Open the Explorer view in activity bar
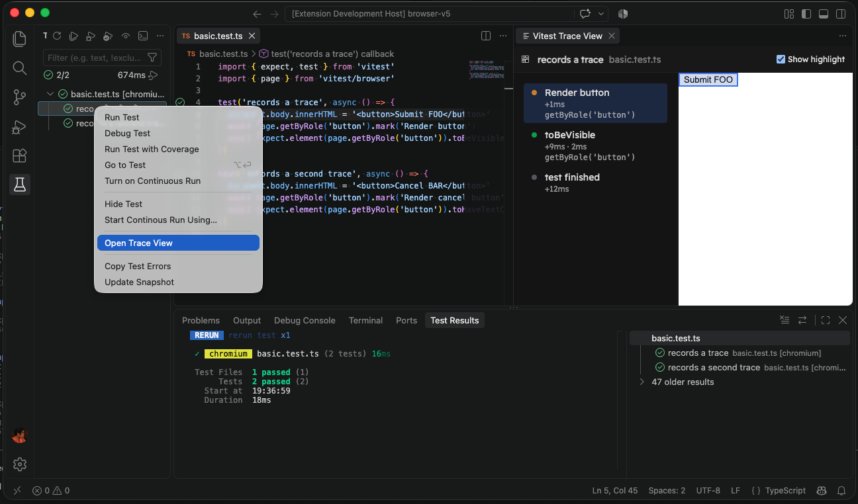 click(20, 39)
